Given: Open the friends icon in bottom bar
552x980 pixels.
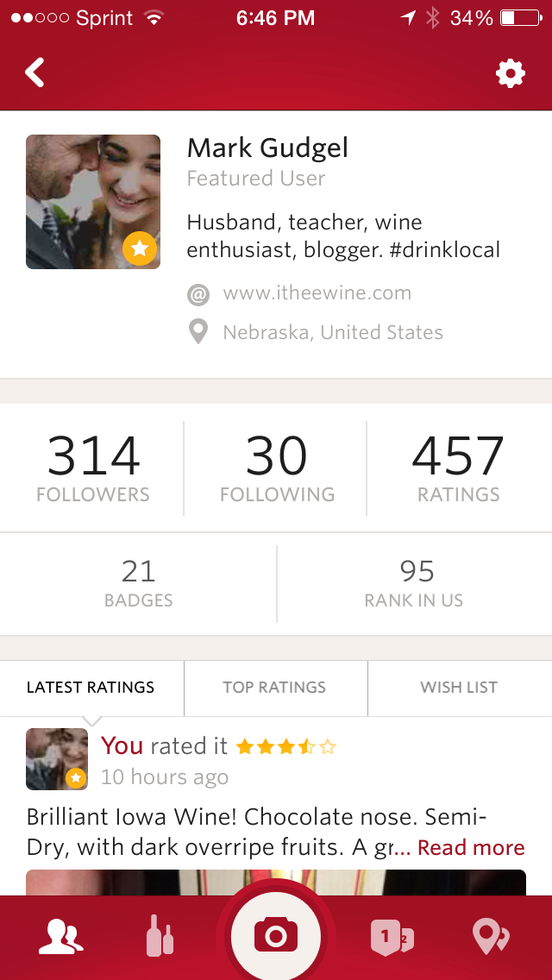Looking at the screenshot, I should point(60,937).
